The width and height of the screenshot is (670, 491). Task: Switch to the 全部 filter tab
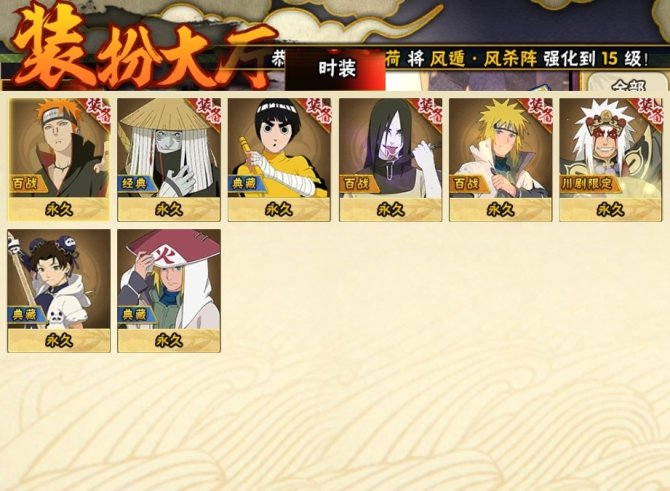628,82
